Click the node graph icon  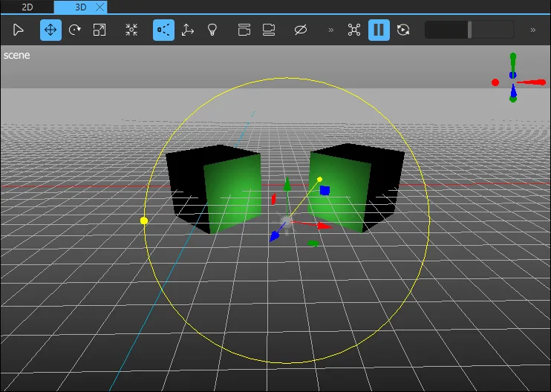pyautogui.click(x=354, y=30)
